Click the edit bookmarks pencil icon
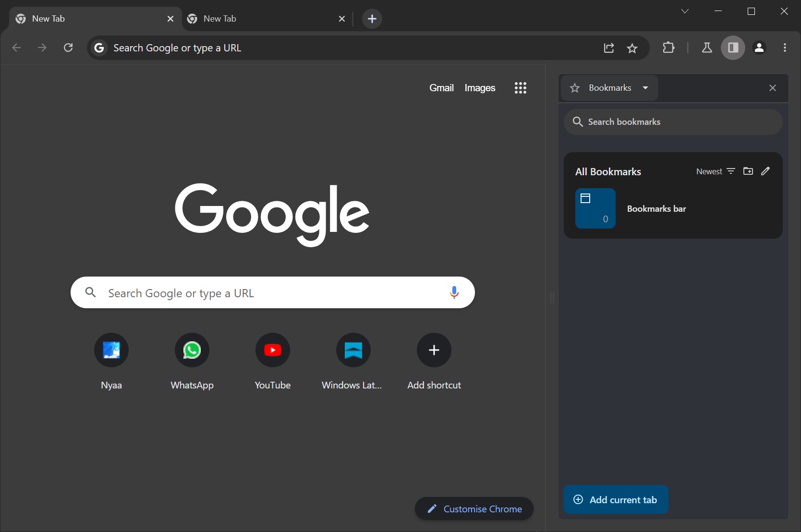The image size is (801, 532). click(x=765, y=171)
